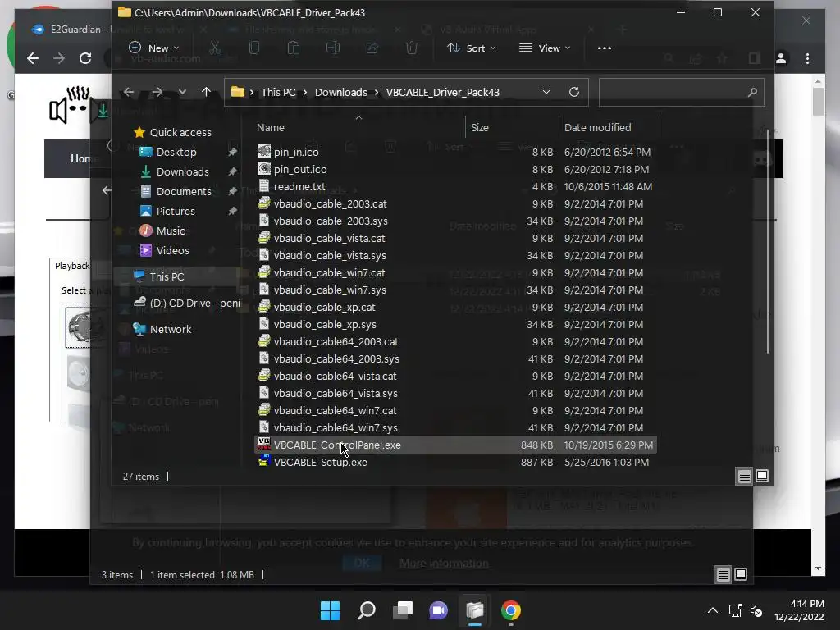Viewport: 840px width, 630px height.
Task: Select This PC in navigation pane
Action: tap(167, 277)
